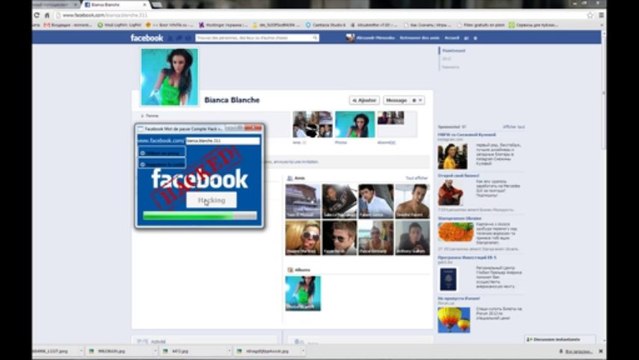Open Retrouver des amis link in header
This screenshot has height=360, width=639.
coord(419,38)
